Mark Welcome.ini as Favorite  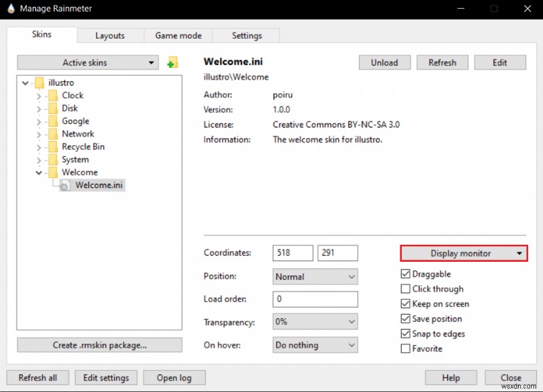(405, 349)
